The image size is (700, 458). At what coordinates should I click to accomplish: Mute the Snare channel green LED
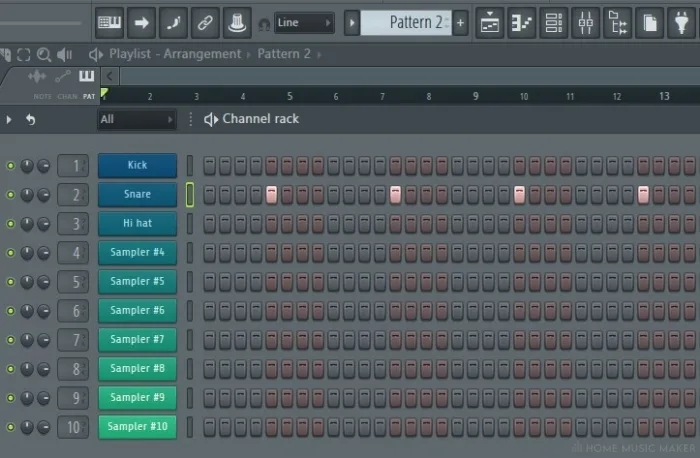(10, 195)
